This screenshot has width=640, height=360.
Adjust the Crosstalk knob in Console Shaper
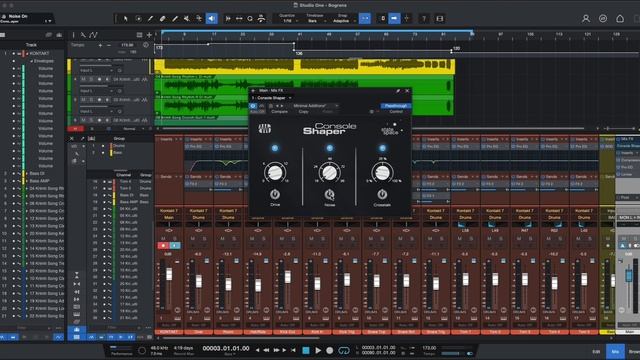tap(382, 173)
